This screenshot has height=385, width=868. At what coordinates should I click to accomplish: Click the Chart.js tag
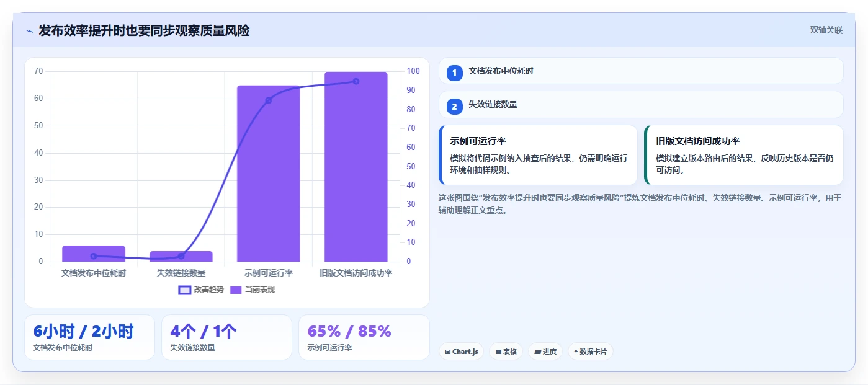point(461,352)
